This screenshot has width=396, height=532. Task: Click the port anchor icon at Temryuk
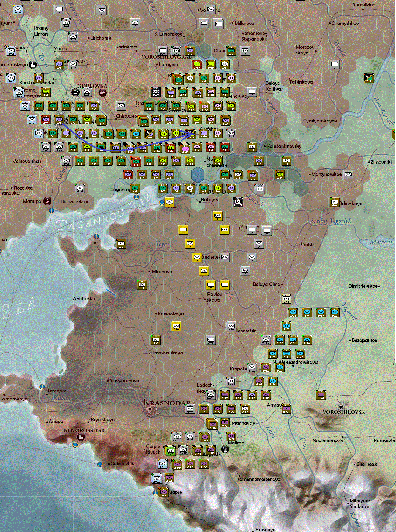coord(42,387)
